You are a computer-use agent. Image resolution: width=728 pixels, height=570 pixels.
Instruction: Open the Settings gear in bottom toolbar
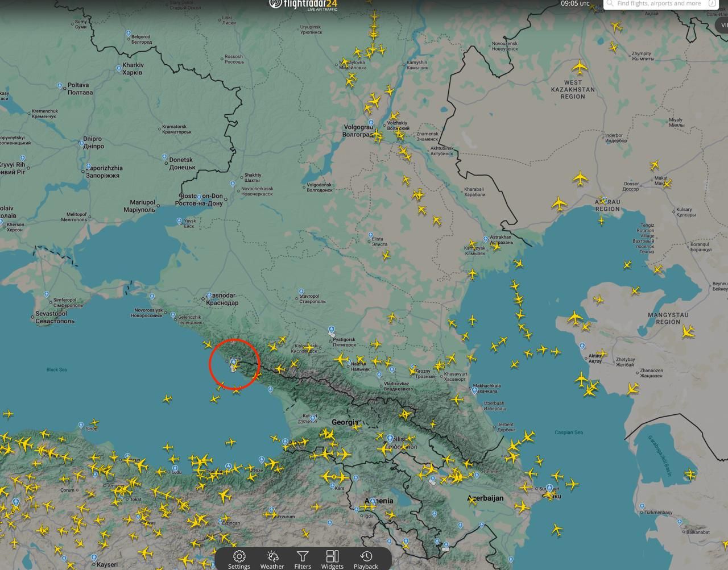[x=239, y=559]
